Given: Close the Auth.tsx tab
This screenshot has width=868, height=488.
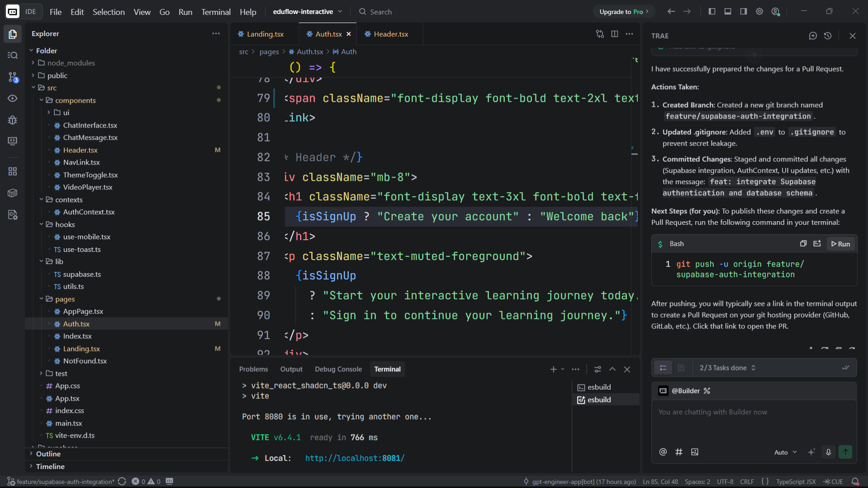Looking at the screenshot, I should [349, 34].
